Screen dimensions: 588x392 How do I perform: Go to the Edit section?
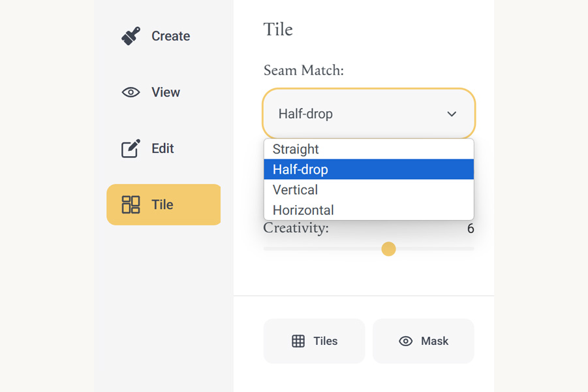(x=162, y=148)
